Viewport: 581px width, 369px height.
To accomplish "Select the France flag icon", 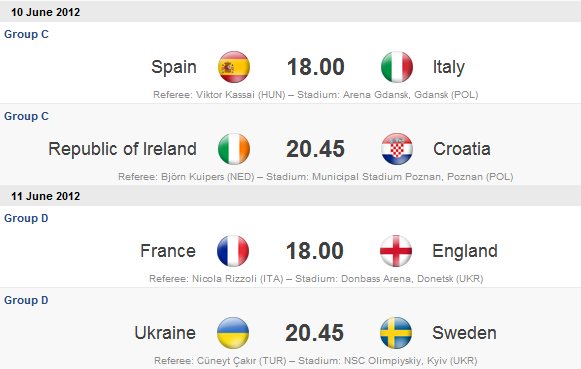I will tap(233, 251).
